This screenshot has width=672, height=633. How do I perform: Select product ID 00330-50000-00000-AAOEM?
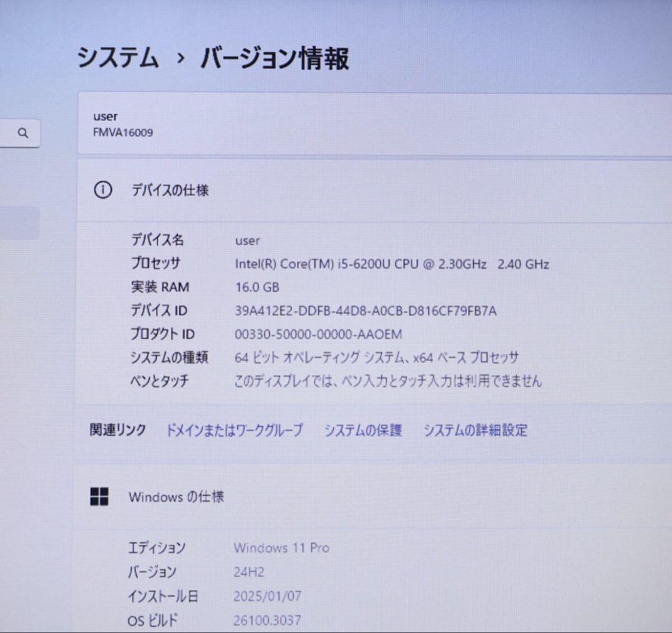click(x=319, y=334)
